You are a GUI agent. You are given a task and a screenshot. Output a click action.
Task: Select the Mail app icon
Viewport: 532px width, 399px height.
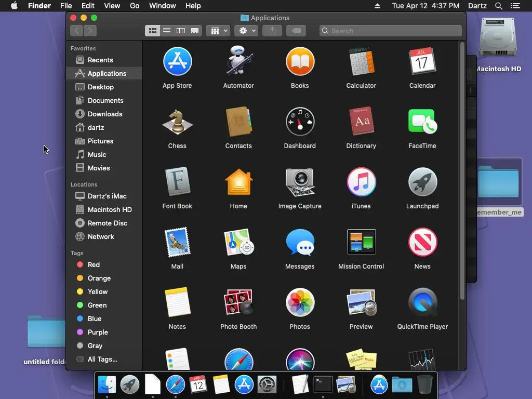(177, 242)
